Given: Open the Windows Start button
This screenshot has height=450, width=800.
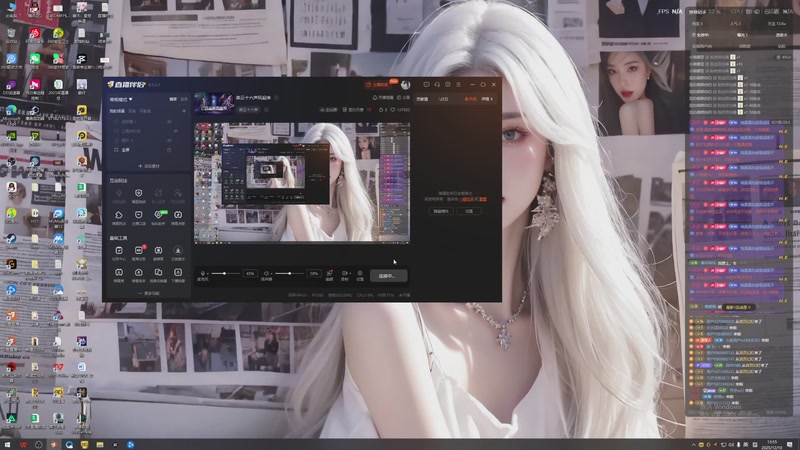Looking at the screenshot, I should [x=7, y=444].
